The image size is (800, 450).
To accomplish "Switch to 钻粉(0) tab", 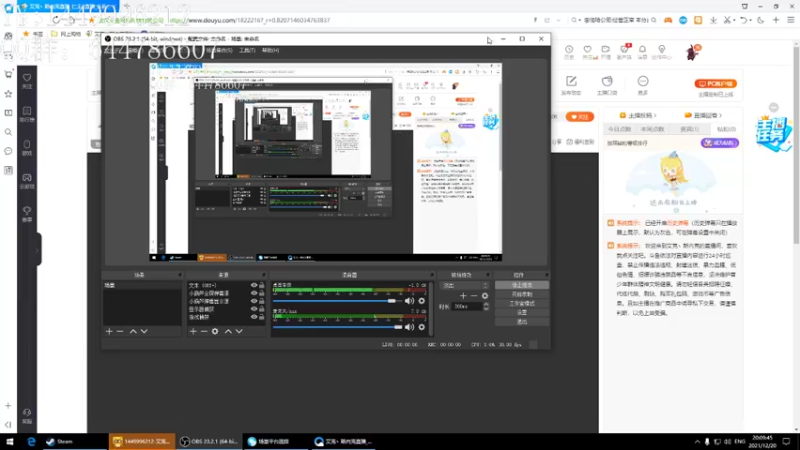I will point(726,130).
